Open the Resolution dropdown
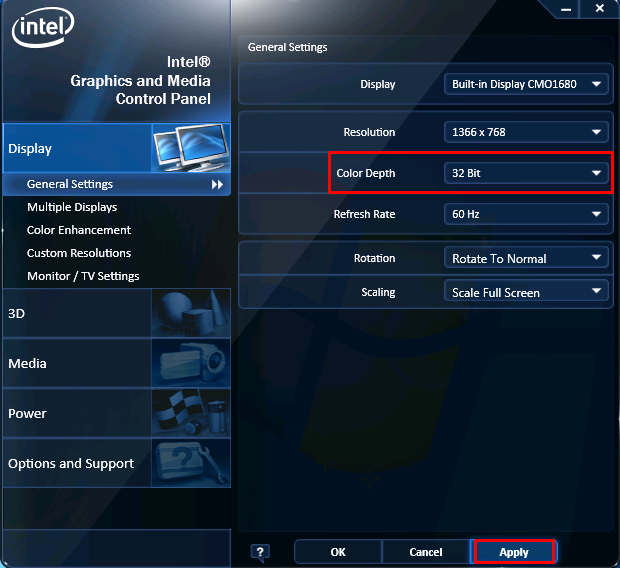 526,132
